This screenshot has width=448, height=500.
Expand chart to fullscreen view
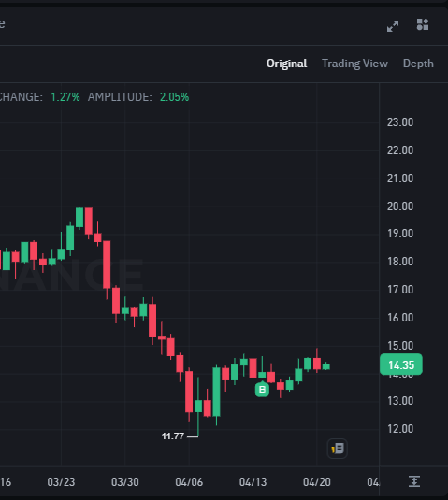(393, 26)
